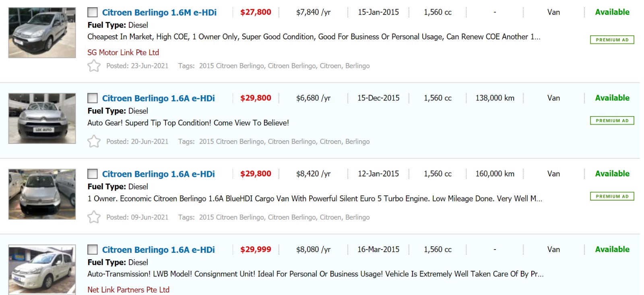Open thumbnail of Berlingo with 138,000 km
Screen dimensions: 644x295
(42, 119)
